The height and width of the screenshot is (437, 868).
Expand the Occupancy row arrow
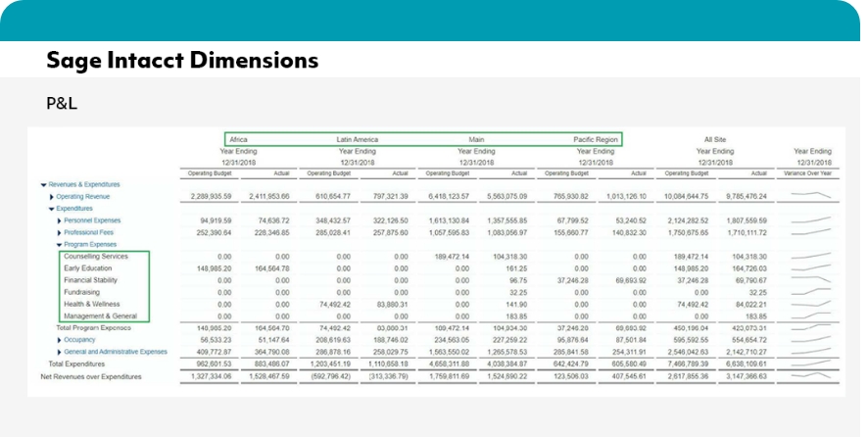tap(59, 339)
